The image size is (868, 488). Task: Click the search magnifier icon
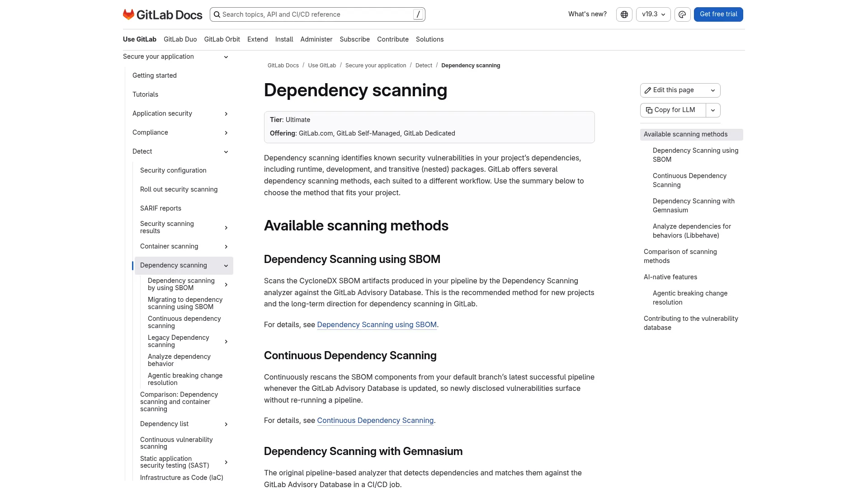click(217, 14)
